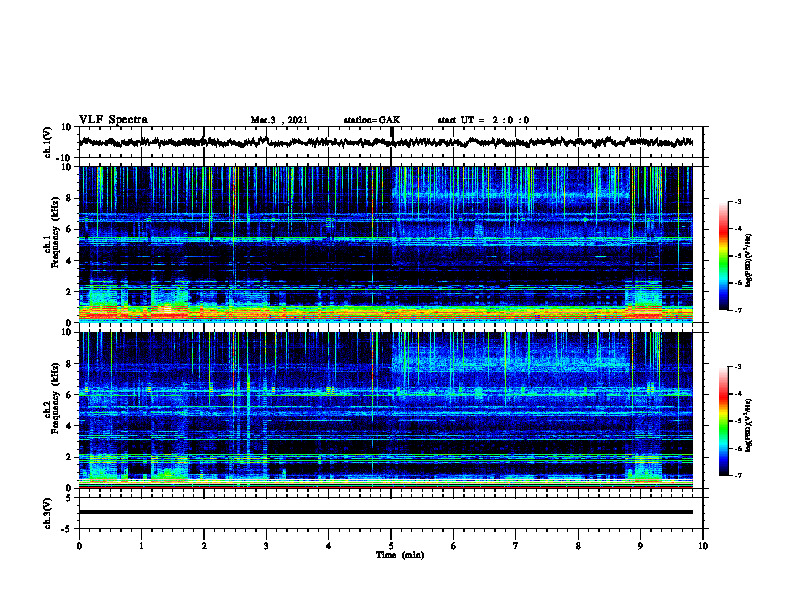The width and height of the screenshot is (792, 612).
Task: Click time axis tick label "6"
Action: (454, 546)
